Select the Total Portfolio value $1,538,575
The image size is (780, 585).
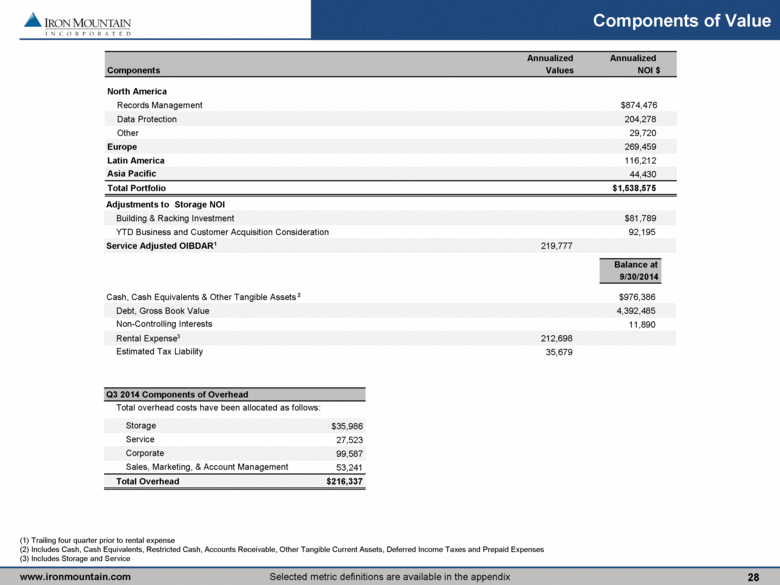(634, 188)
